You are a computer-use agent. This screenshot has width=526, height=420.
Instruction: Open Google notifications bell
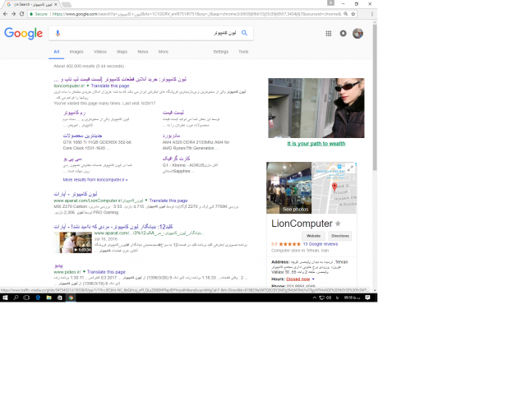(x=343, y=33)
